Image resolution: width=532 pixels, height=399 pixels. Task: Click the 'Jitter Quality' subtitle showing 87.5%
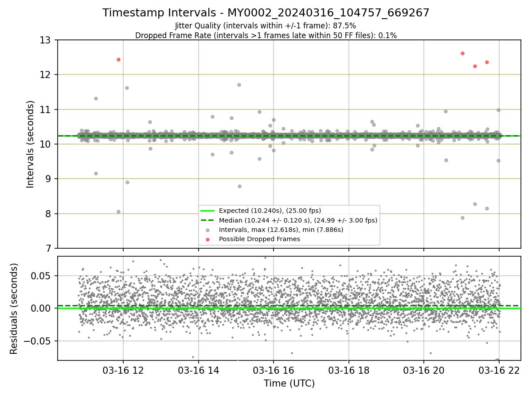pos(266,26)
